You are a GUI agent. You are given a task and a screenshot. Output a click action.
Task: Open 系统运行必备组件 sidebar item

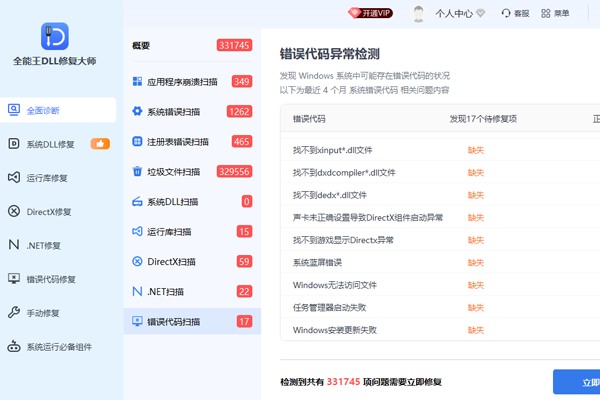(x=57, y=347)
